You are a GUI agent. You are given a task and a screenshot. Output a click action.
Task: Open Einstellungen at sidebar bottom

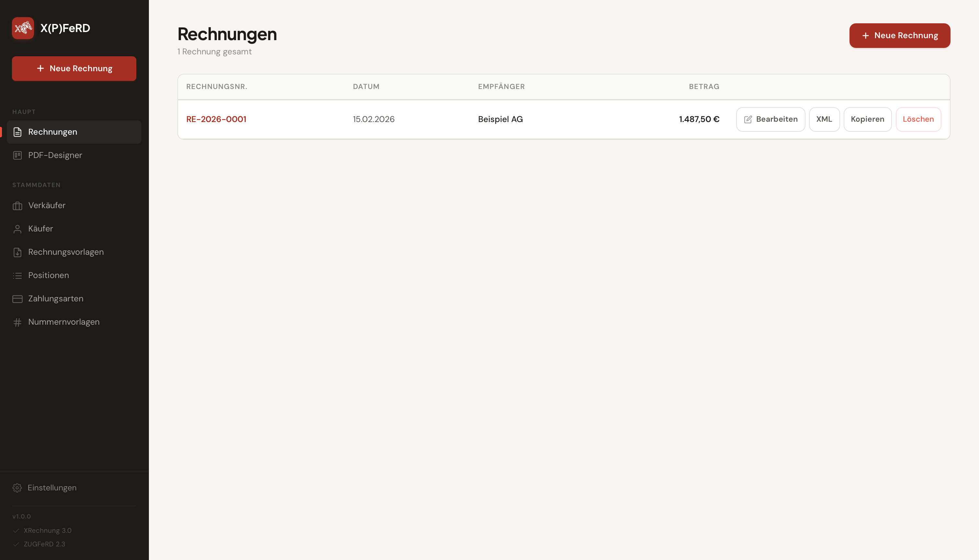(74, 488)
